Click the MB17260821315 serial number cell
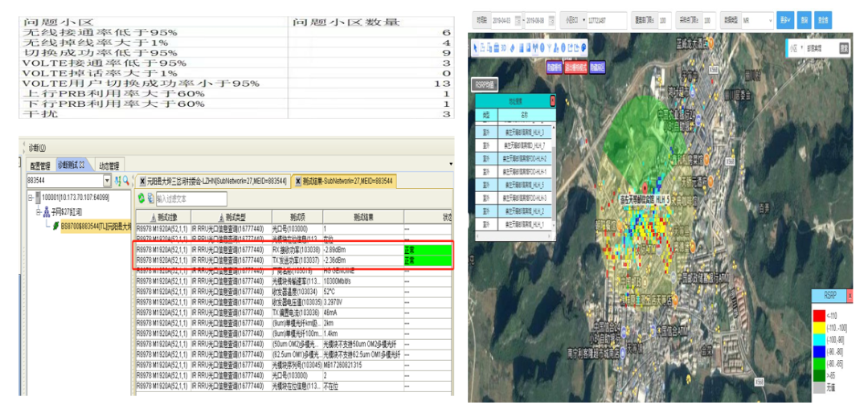Viewport: 868px width, 413px height. 363,365
